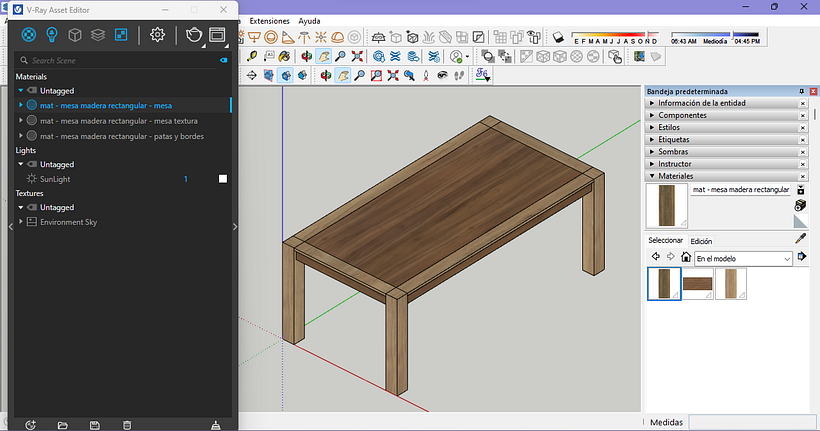Select 'mat - mesa madera rectangular - mesa'
The width and height of the screenshot is (820, 431).
tap(106, 105)
